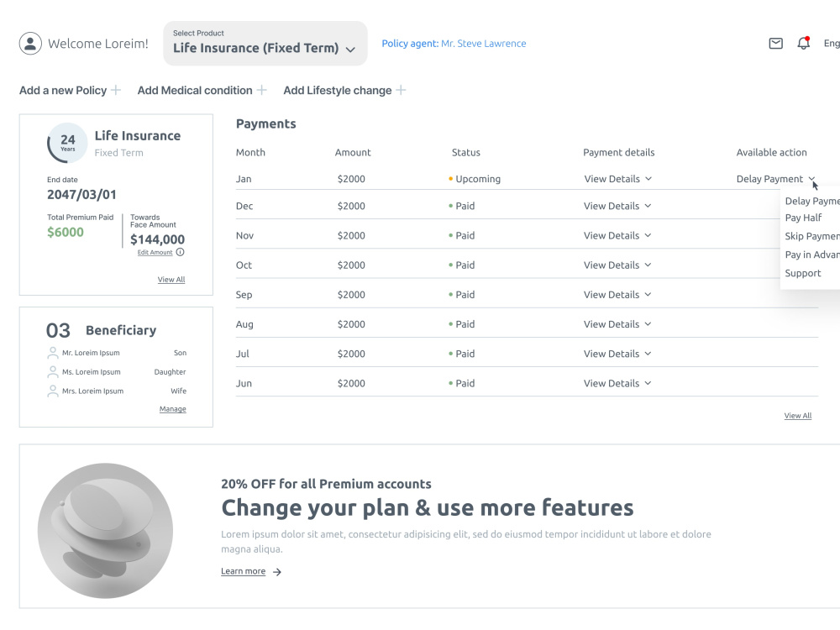
Task: Click person icon for Mr. Loreim Ipsum
Action: click(x=52, y=353)
